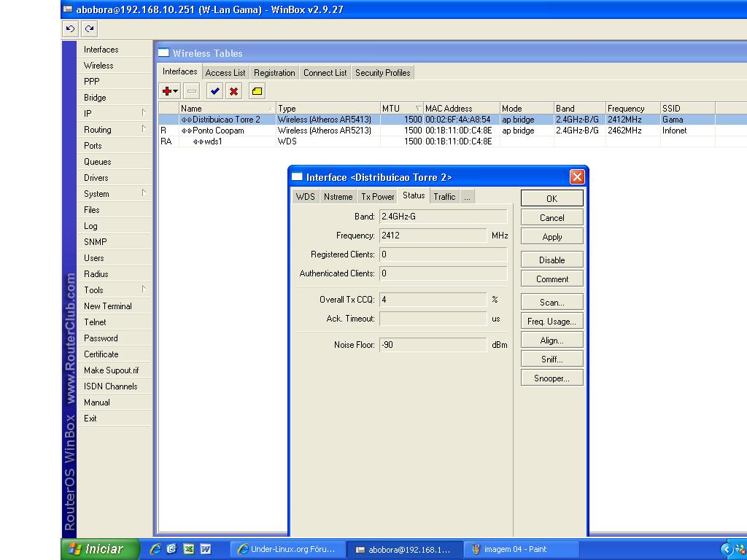The width and height of the screenshot is (747, 560).
Task: Click the grey minus Remove icon
Action: pos(191,91)
